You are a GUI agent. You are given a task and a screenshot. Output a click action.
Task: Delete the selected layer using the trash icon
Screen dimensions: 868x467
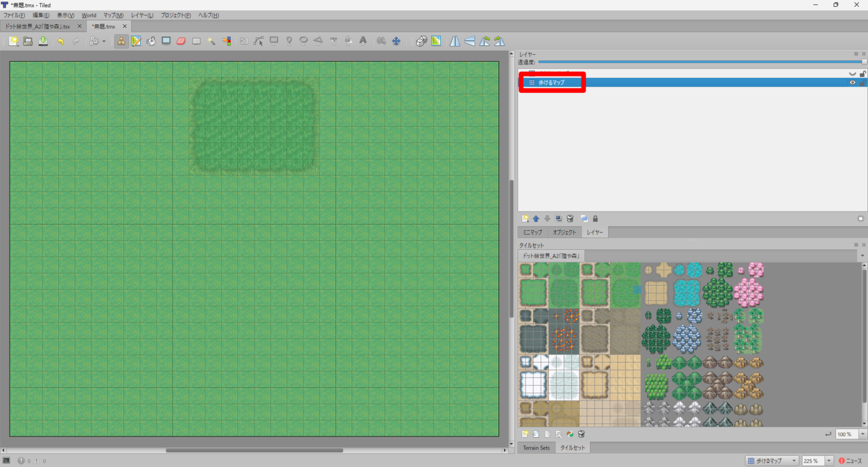[570, 218]
